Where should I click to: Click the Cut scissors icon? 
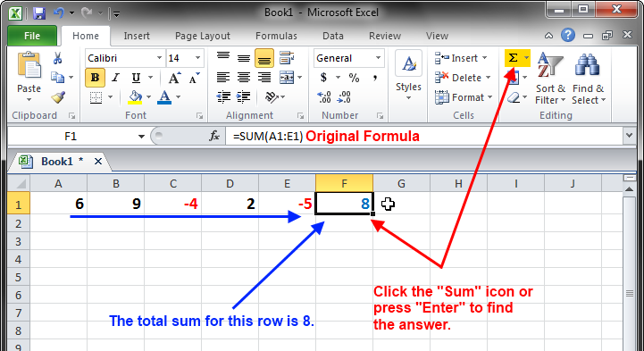pyautogui.click(x=57, y=58)
